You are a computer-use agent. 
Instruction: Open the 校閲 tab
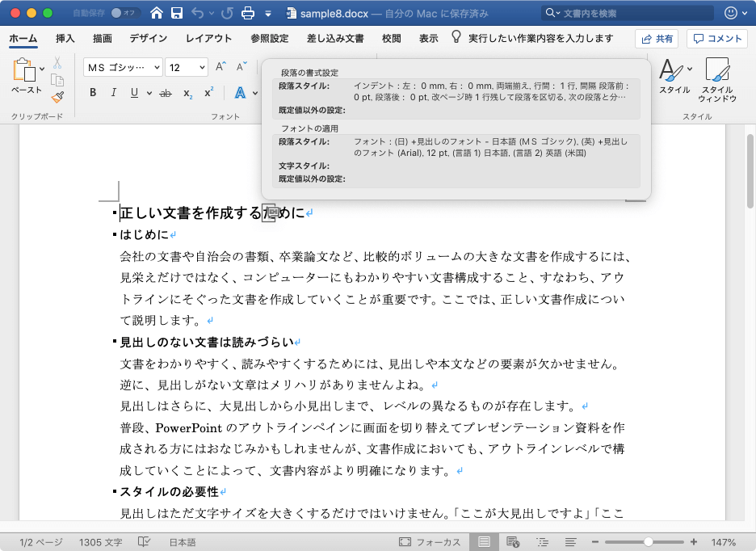392,39
